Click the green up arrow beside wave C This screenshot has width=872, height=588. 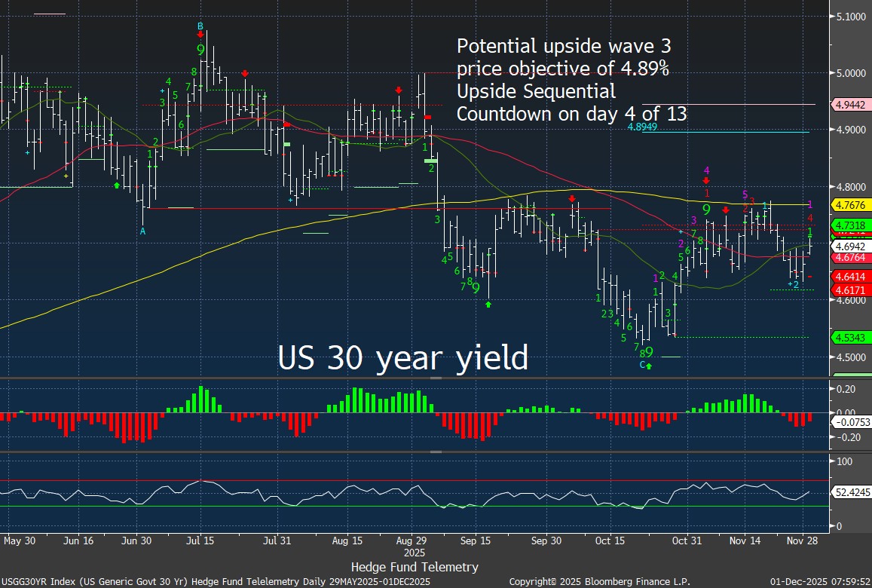[649, 366]
